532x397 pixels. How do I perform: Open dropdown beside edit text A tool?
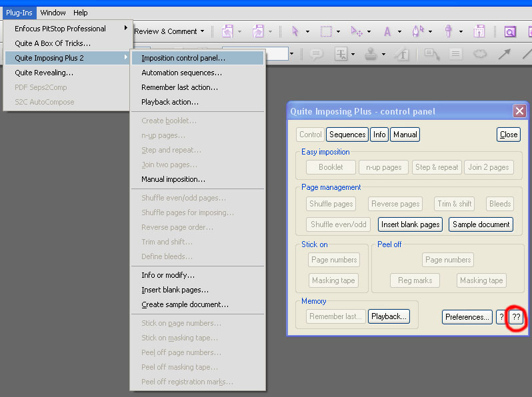coord(399,31)
